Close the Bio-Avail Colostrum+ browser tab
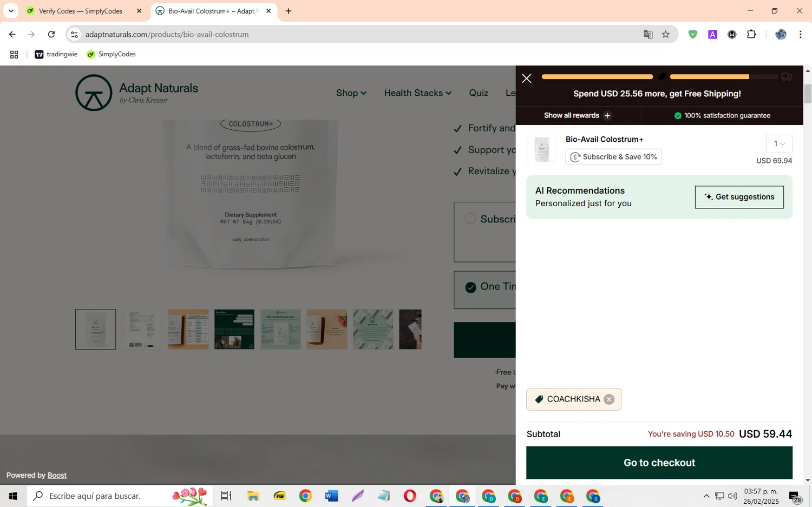 click(x=269, y=11)
